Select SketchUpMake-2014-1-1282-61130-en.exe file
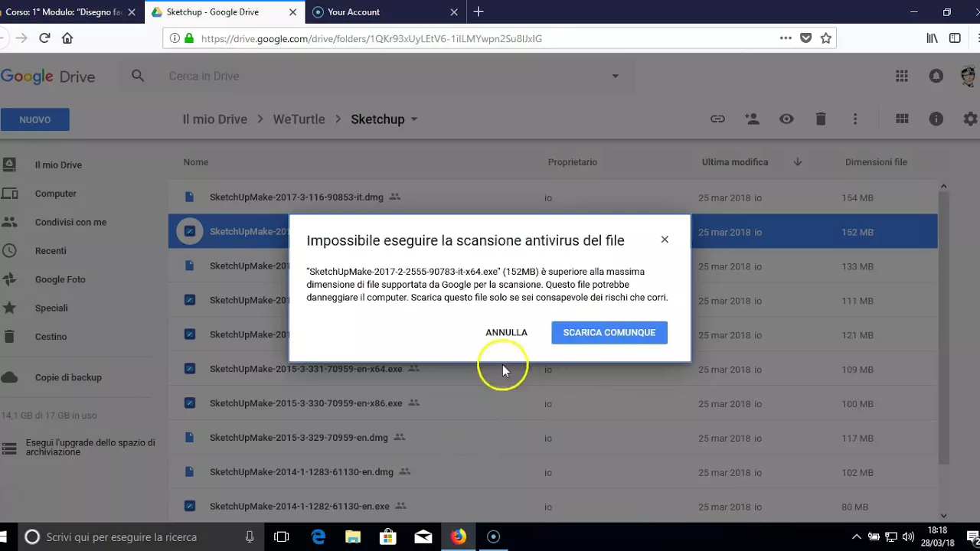The image size is (980, 551). coord(553,507)
